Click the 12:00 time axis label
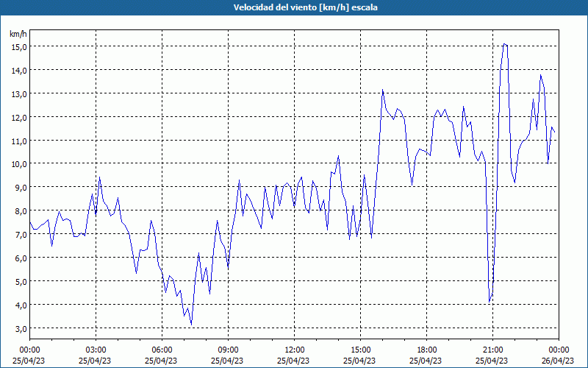The height and width of the screenshot is (368, 588). coord(295,350)
